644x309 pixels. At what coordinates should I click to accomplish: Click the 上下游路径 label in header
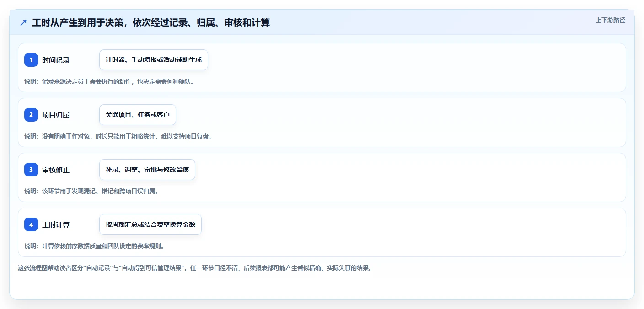(x=610, y=20)
